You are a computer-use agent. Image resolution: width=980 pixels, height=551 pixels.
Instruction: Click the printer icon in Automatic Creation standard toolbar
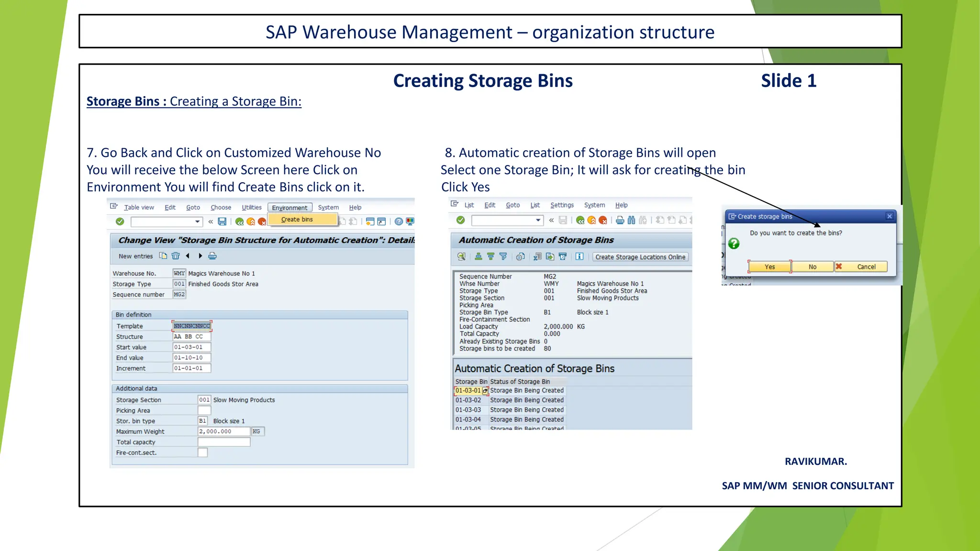coord(620,220)
